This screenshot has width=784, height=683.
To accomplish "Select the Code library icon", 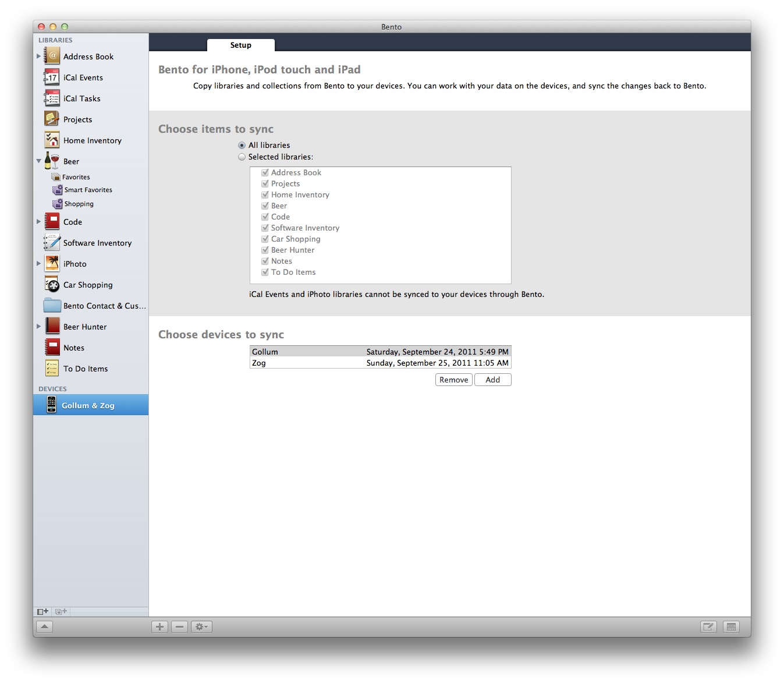I will (52, 222).
